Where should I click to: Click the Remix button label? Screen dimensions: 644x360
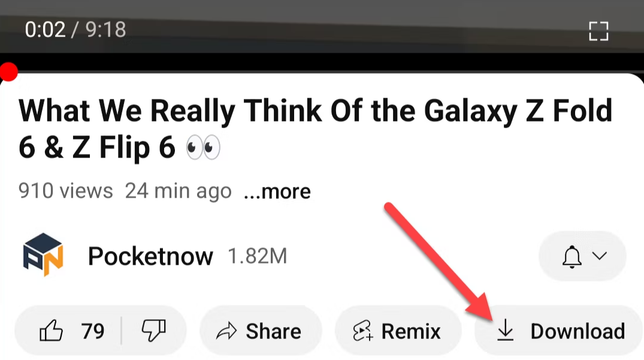click(411, 331)
